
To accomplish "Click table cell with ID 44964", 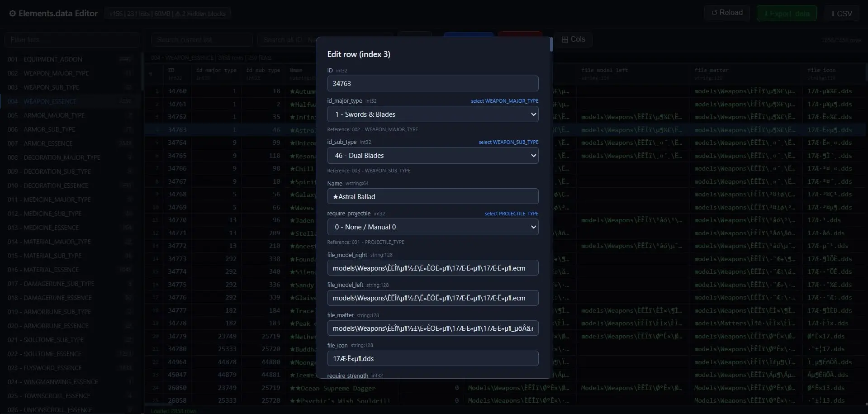I will point(177,362).
